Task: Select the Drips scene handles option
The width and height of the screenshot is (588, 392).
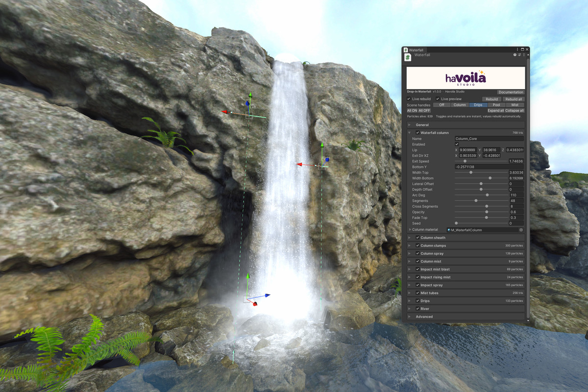Action: tap(478, 105)
